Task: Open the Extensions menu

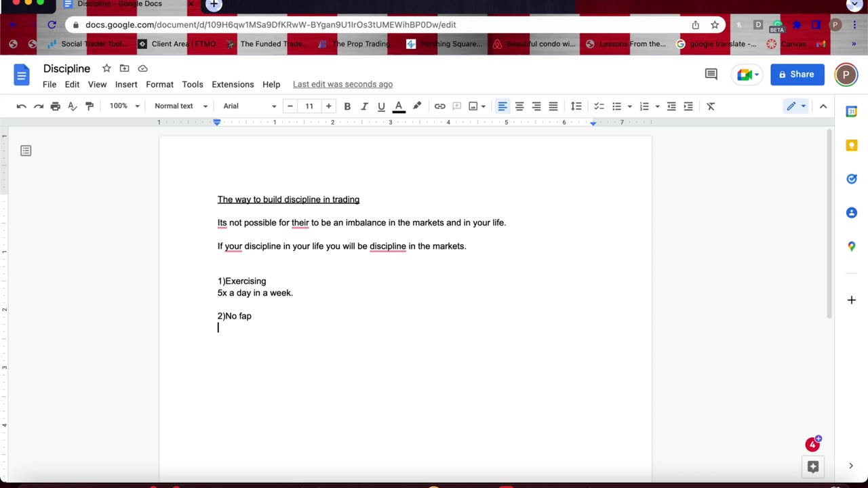Action: click(x=233, y=85)
